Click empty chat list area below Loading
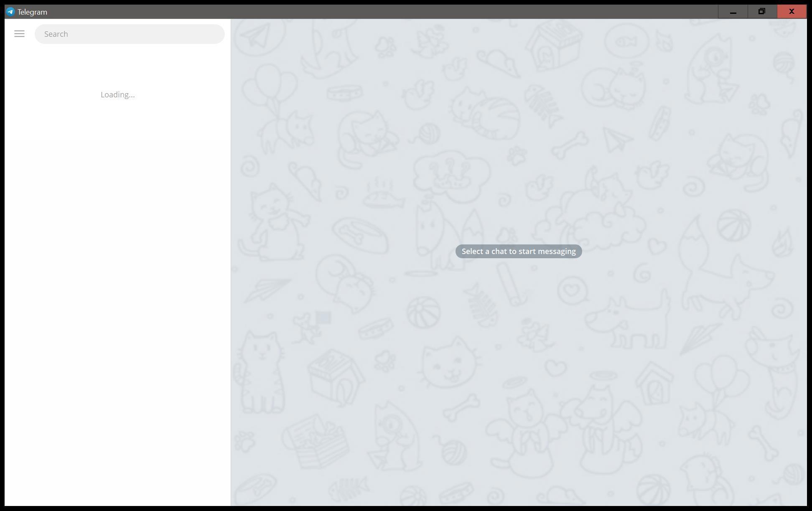This screenshot has width=812, height=511. (117, 292)
